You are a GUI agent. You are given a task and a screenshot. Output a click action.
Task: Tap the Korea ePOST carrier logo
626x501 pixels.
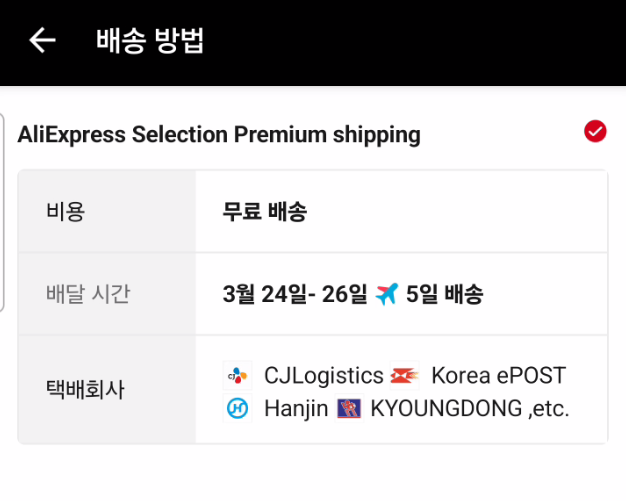404,376
